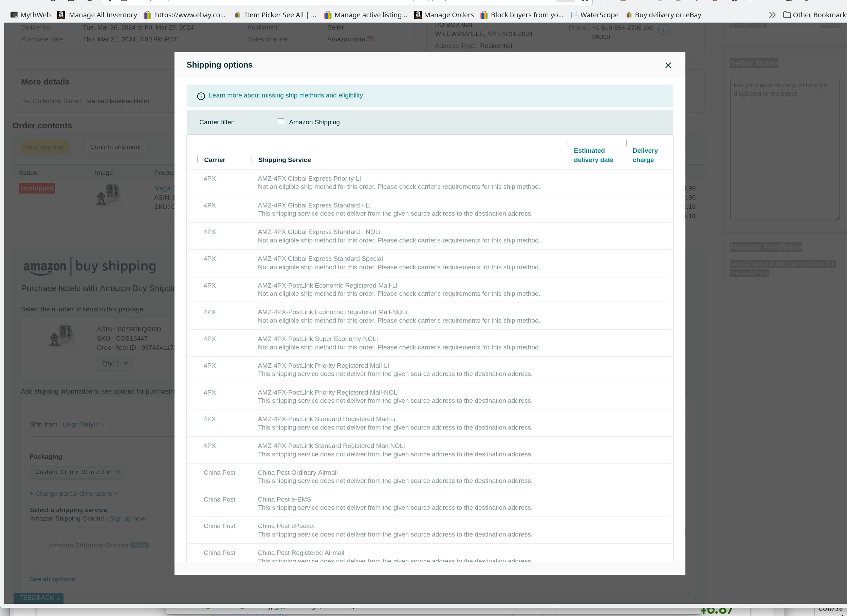This screenshot has height=616, width=847.
Task: Close the Shipping options dialog
Action: (668, 65)
